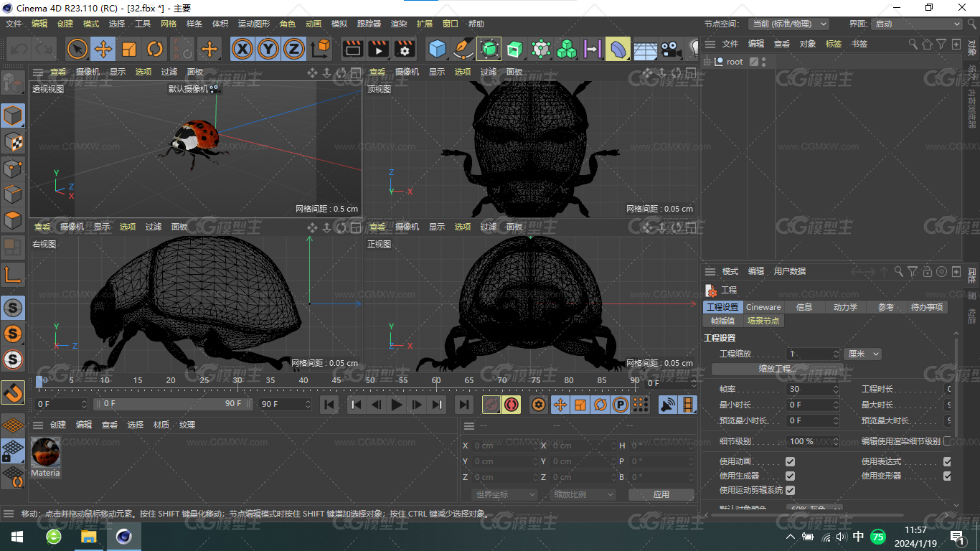Add a cube primitive object
Viewport: 980px width, 551px height.
pyautogui.click(x=437, y=49)
